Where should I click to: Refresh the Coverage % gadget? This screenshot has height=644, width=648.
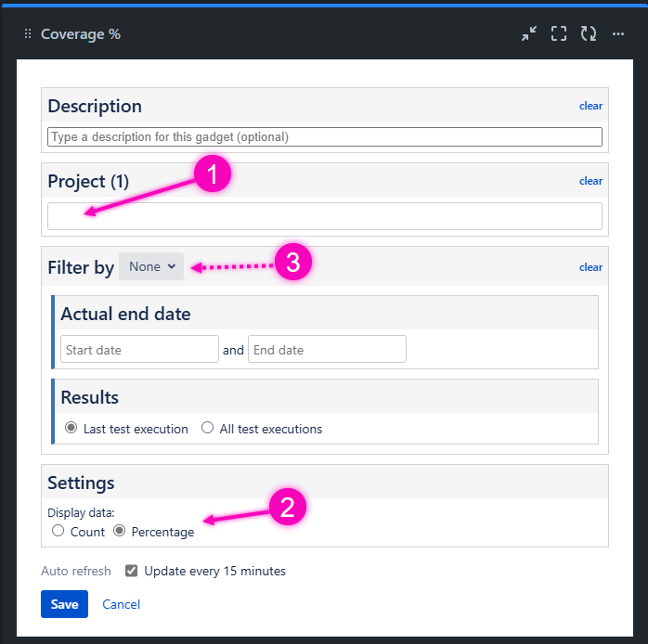(589, 34)
